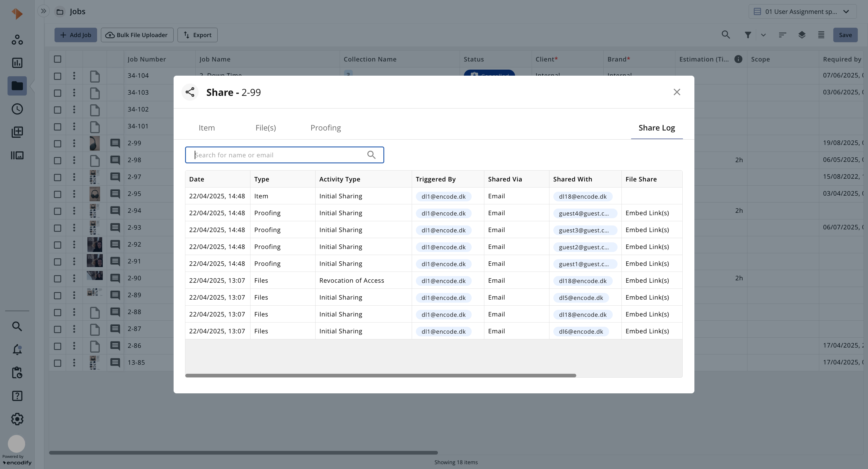Image resolution: width=868 pixels, height=469 pixels.
Task: Click the row density icon
Action: click(821, 35)
